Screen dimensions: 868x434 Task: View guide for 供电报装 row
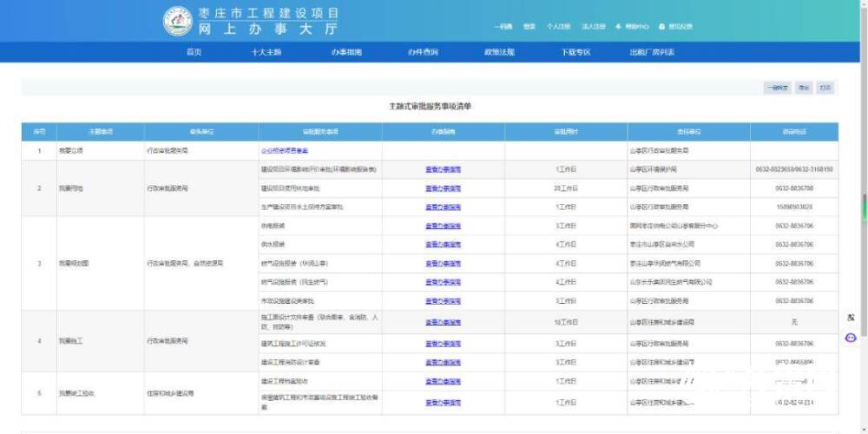443,226
